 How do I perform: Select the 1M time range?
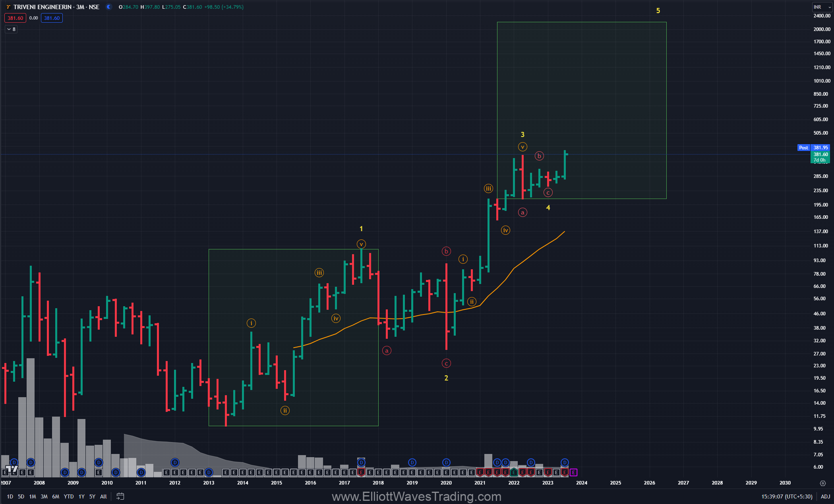[x=33, y=496]
